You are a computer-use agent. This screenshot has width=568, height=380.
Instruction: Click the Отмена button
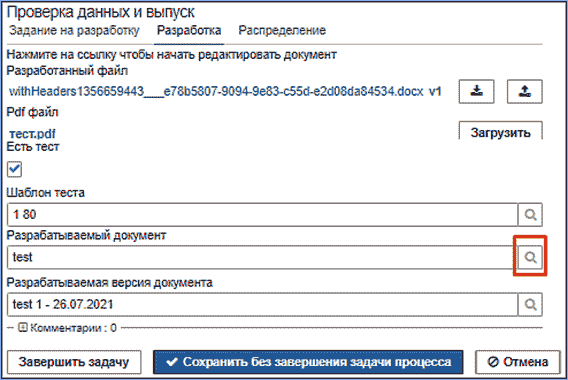pos(518,362)
